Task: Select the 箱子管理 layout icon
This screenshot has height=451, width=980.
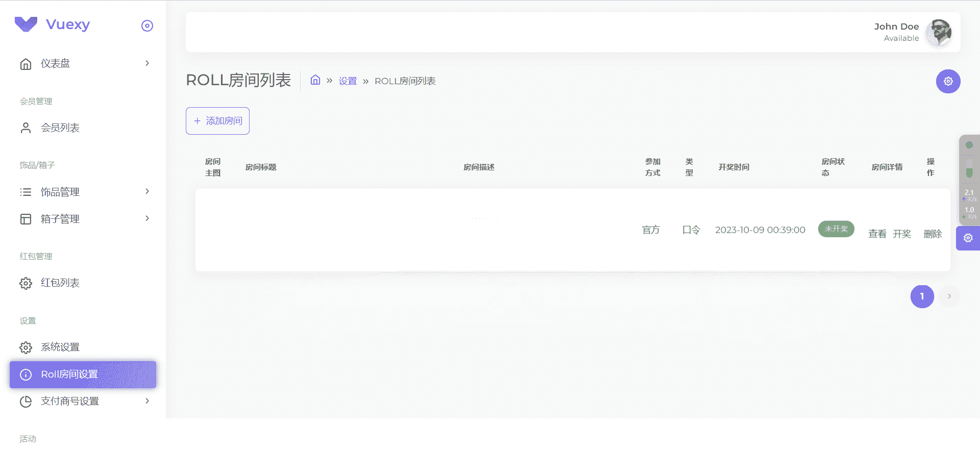Action: (x=26, y=219)
